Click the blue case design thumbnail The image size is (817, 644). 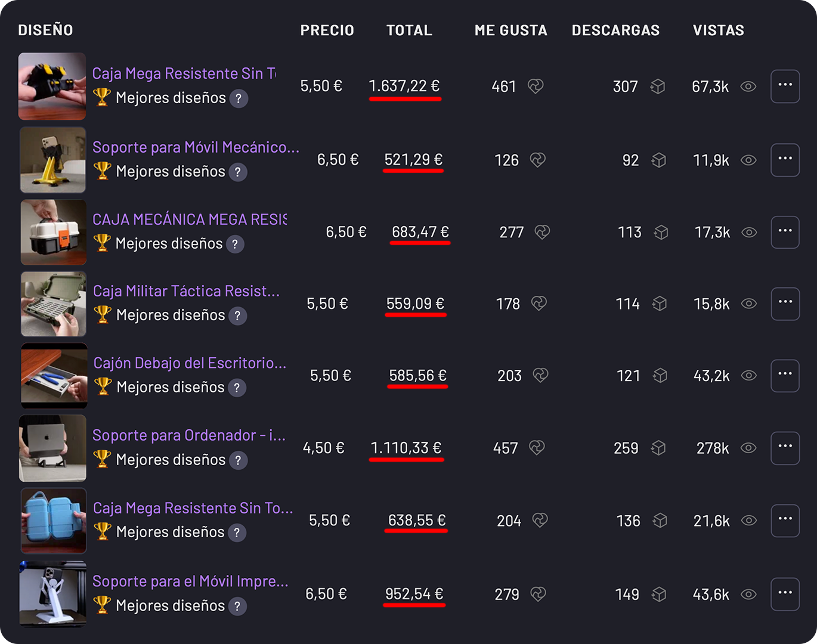tap(53, 521)
